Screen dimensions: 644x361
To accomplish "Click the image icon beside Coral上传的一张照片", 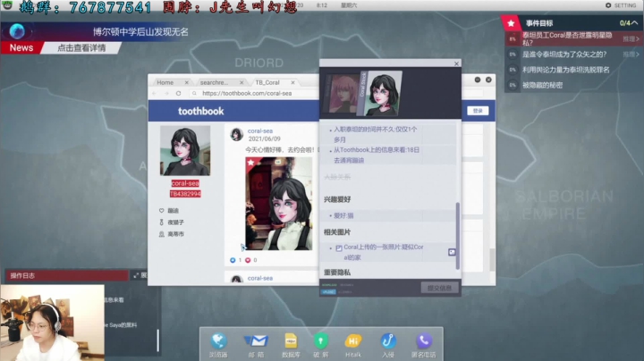I will 452,252.
